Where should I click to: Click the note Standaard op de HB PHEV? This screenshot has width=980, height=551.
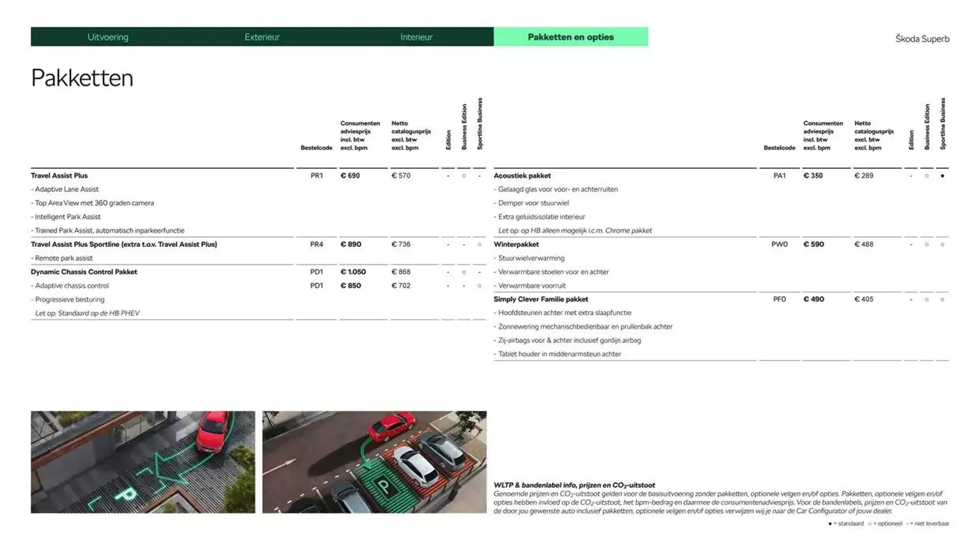[87, 313]
